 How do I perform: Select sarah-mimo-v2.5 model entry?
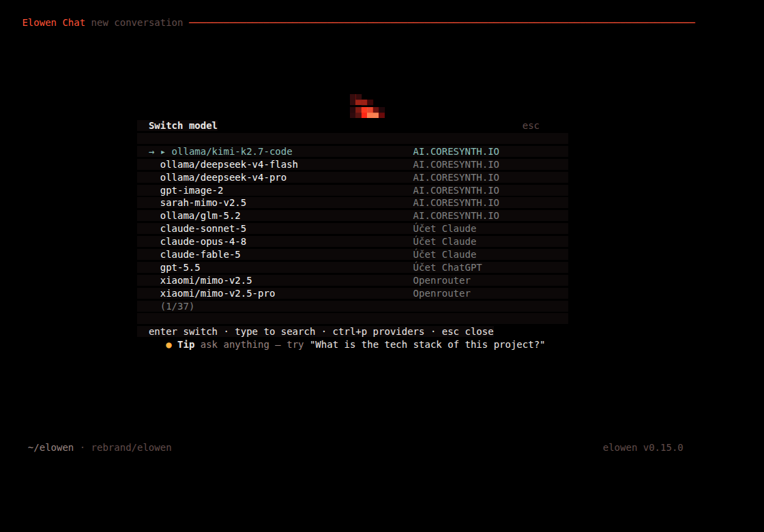[x=352, y=203]
